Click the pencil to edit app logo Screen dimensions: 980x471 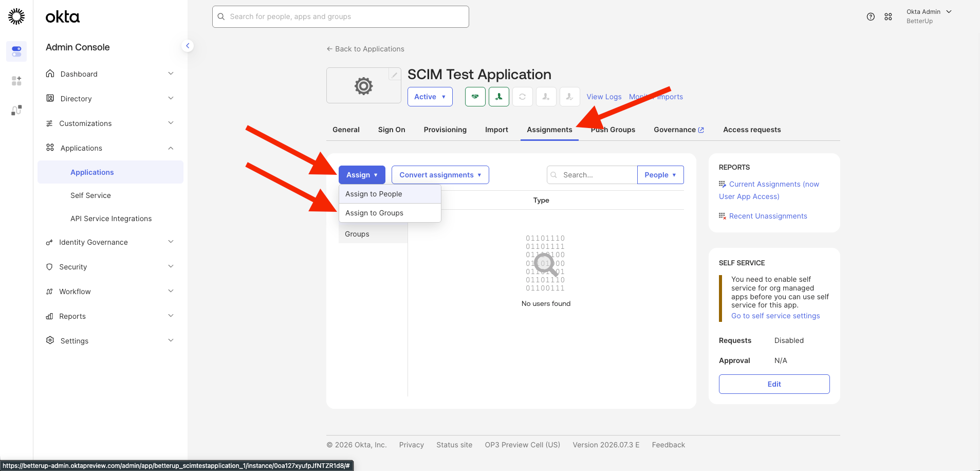click(394, 75)
